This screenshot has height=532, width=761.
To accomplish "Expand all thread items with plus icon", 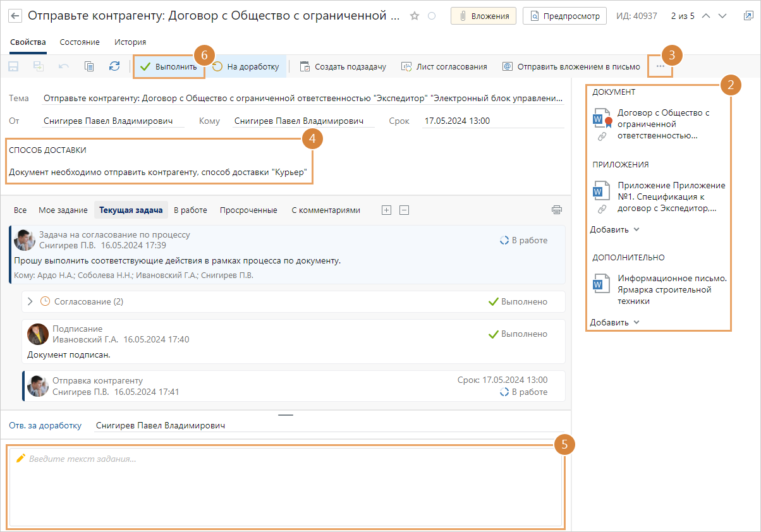I will tap(387, 210).
